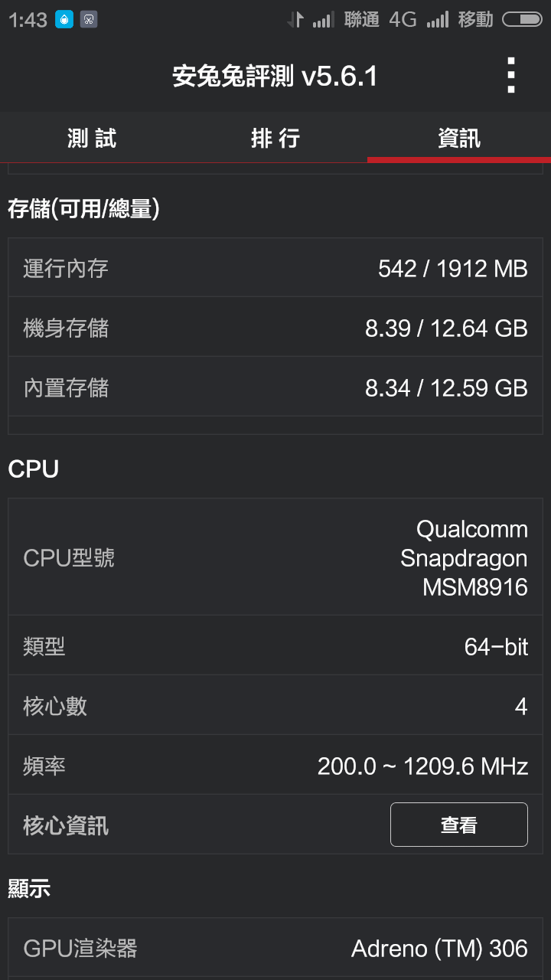551x980 pixels.
Task: Tap the 安兔兔評測 v5.6.1 title
Action: [275, 77]
